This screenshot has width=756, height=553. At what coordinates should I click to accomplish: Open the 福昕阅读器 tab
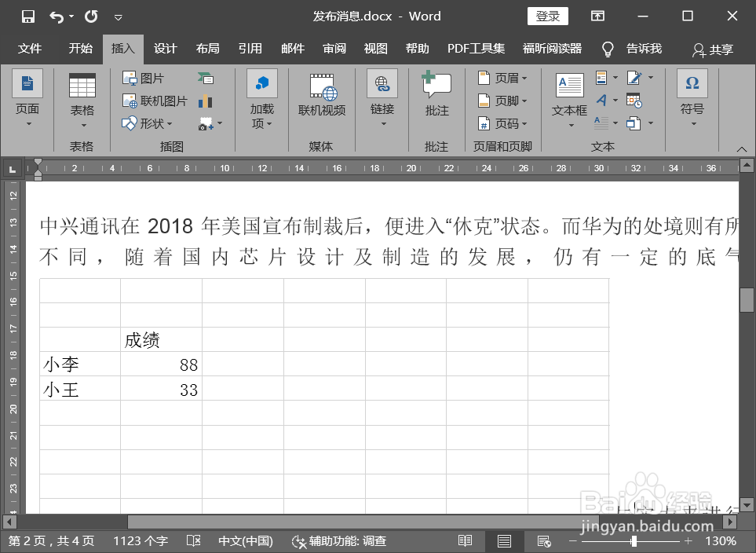click(x=552, y=49)
